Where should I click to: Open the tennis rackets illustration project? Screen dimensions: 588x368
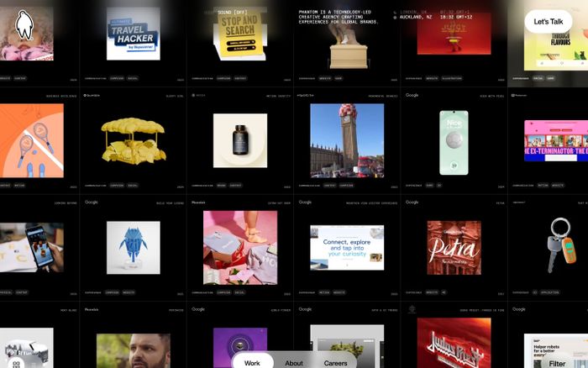(x=32, y=140)
